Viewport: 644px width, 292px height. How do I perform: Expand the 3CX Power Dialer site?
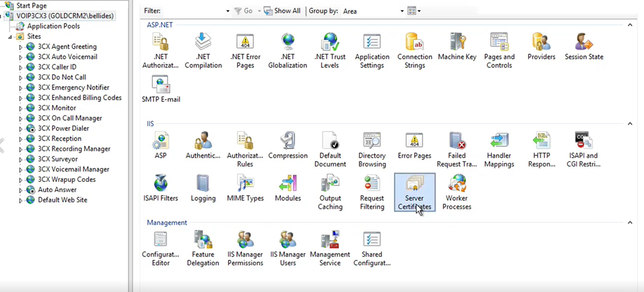pyautogui.click(x=20, y=129)
